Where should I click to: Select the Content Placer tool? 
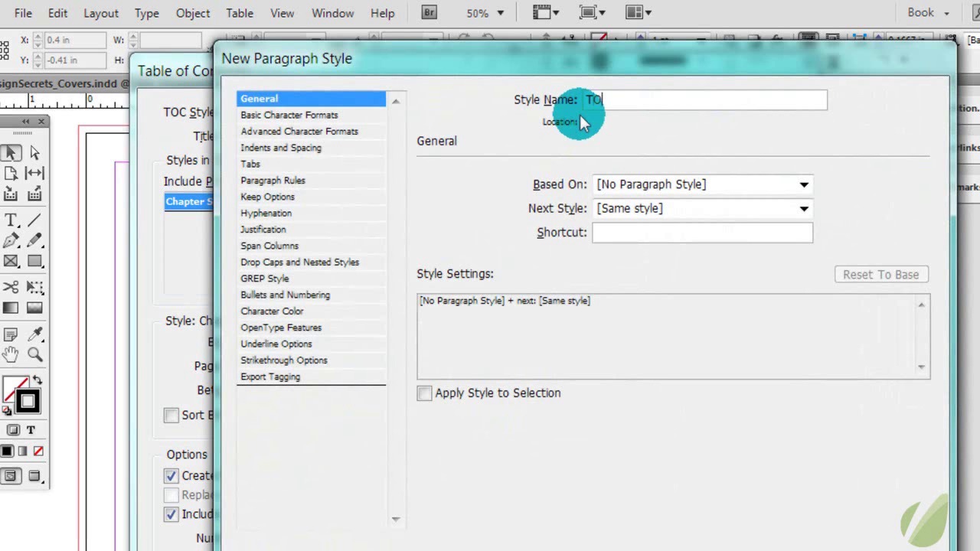[x=34, y=194]
